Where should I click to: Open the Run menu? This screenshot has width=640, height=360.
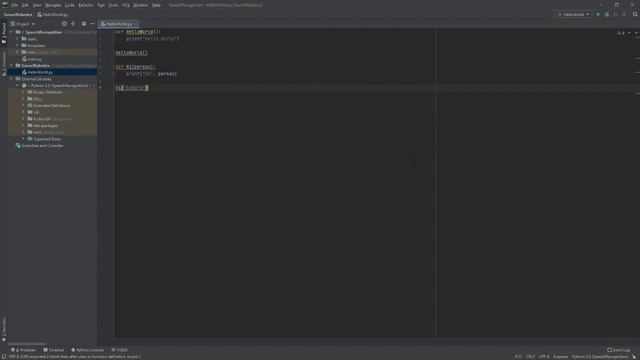[x=101, y=5]
